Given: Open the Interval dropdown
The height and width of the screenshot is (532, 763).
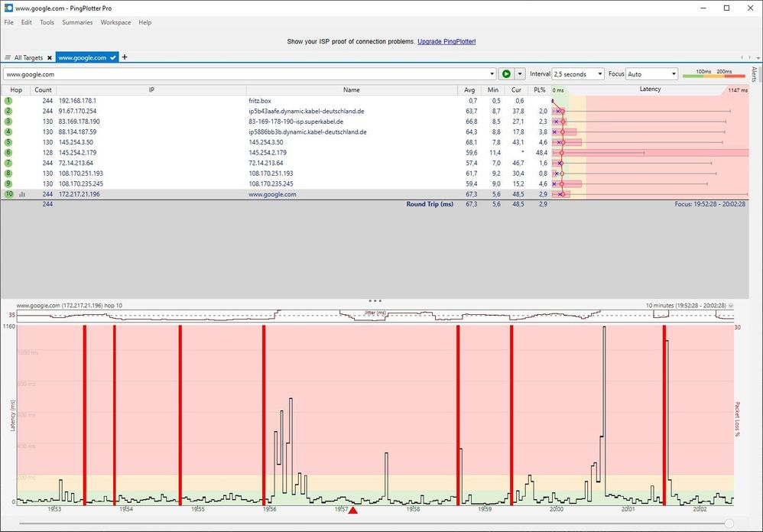Looking at the screenshot, I should (x=578, y=74).
